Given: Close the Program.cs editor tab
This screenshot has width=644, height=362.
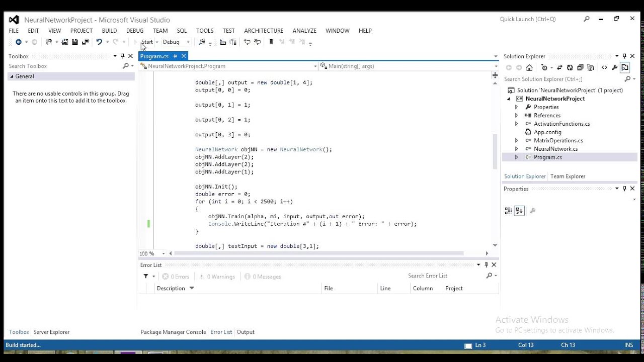Looking at the screenshot, I should click(184, 56).
